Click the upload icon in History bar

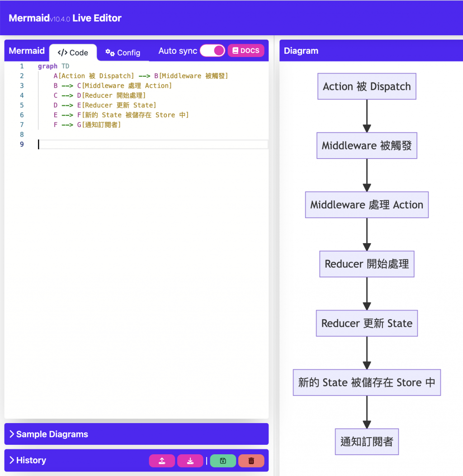(x=162, y=461)
